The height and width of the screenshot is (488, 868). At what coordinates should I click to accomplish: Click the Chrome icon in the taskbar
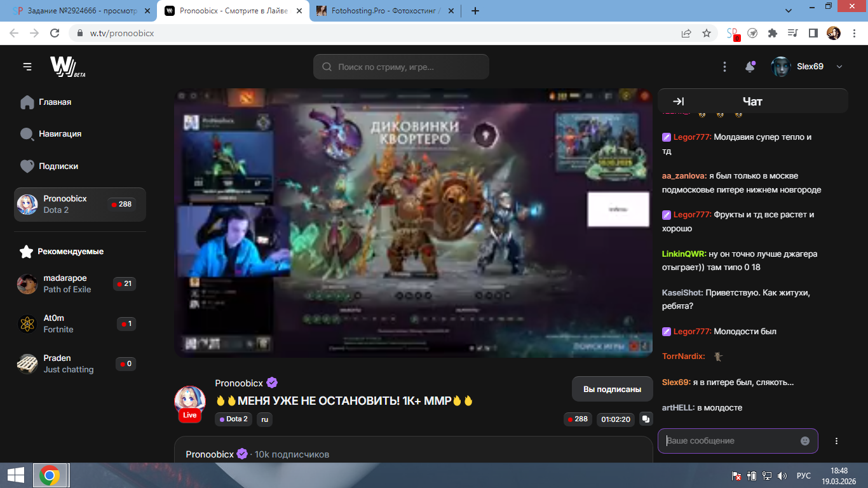pos(50,475)
